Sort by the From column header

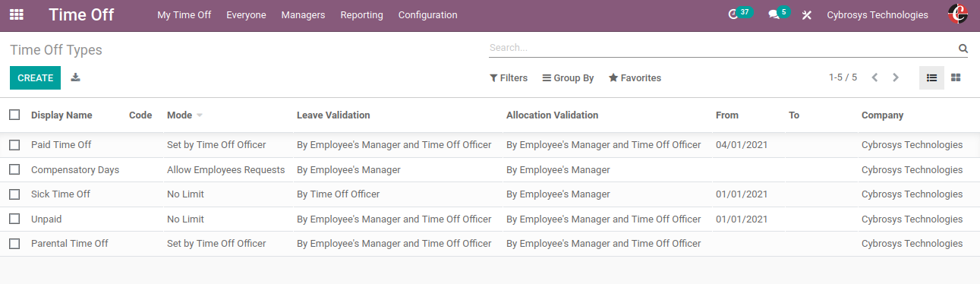[726, 115]
